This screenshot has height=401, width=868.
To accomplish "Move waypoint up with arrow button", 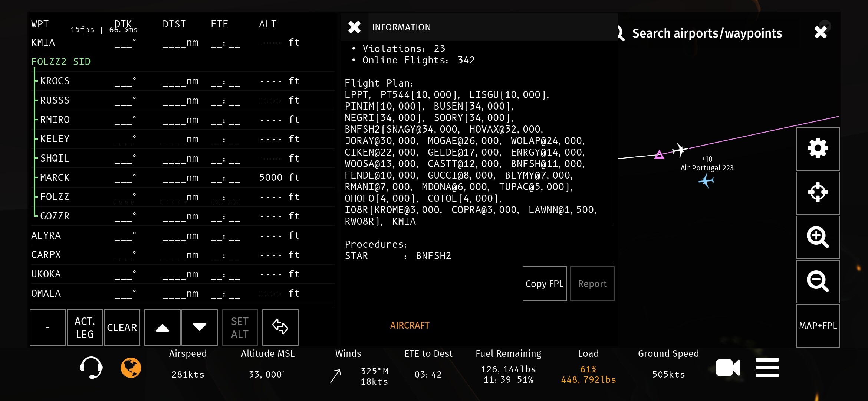I will pyautogui.click(x=162, y=327).
